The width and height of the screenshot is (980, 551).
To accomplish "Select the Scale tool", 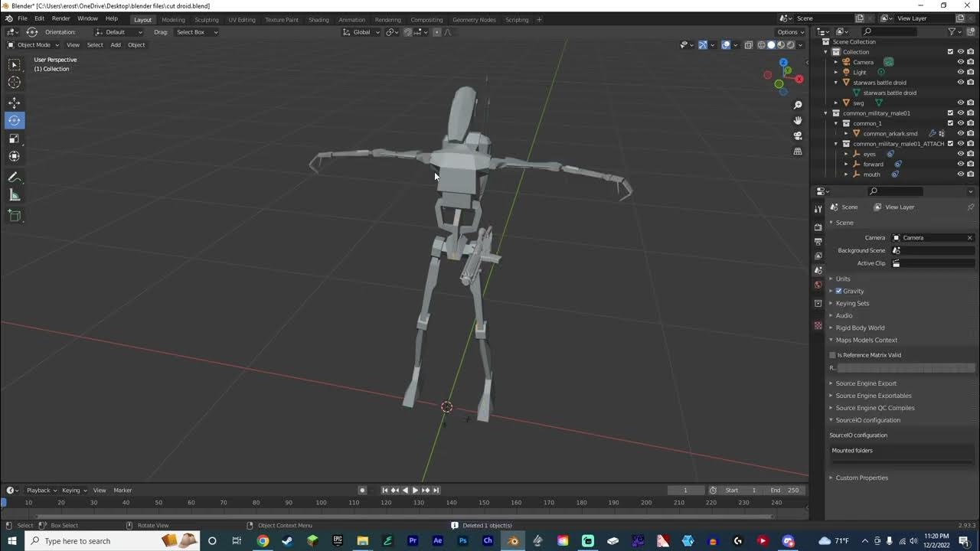I will tap(15, 139).
